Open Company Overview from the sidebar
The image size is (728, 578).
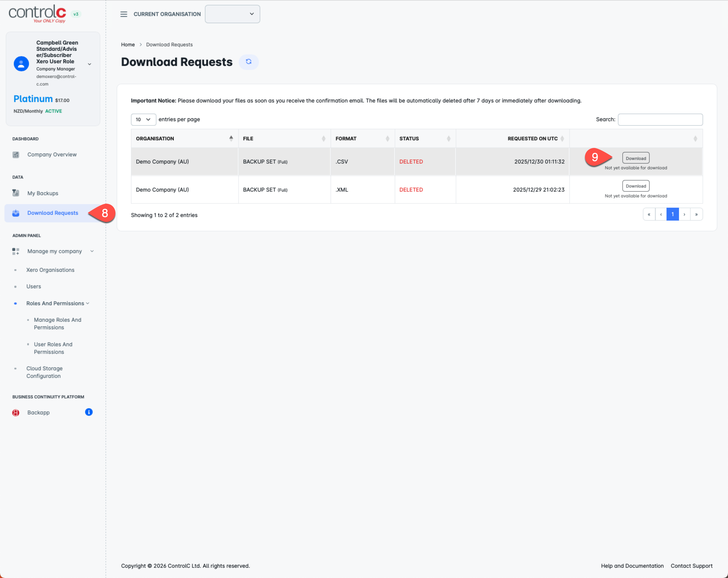tap(52, 154)
